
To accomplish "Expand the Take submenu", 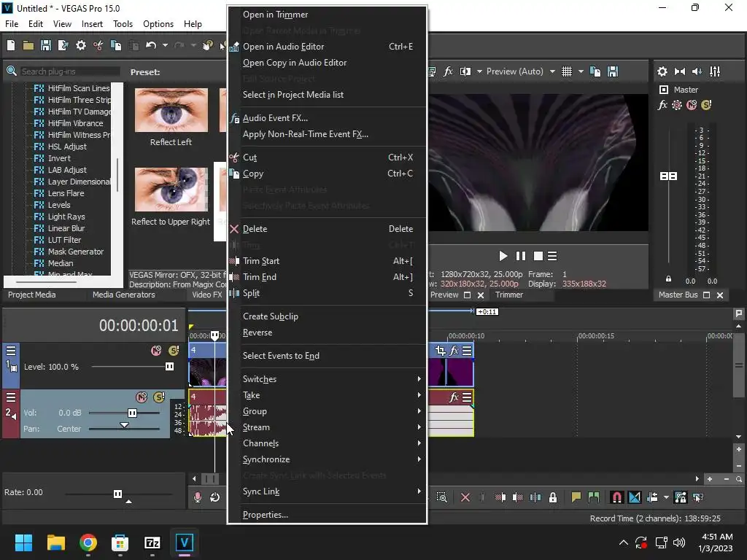I will [x=327, y=395].
